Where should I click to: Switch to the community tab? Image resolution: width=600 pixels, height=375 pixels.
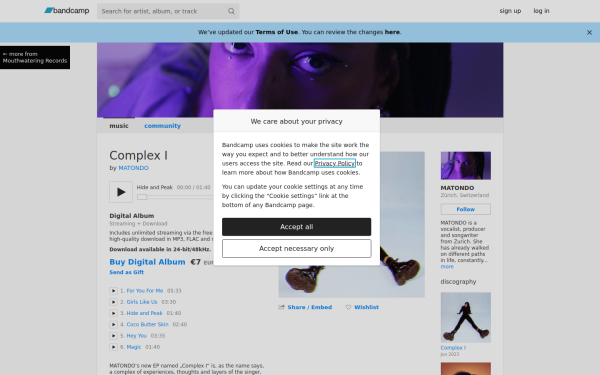[162, 126]
